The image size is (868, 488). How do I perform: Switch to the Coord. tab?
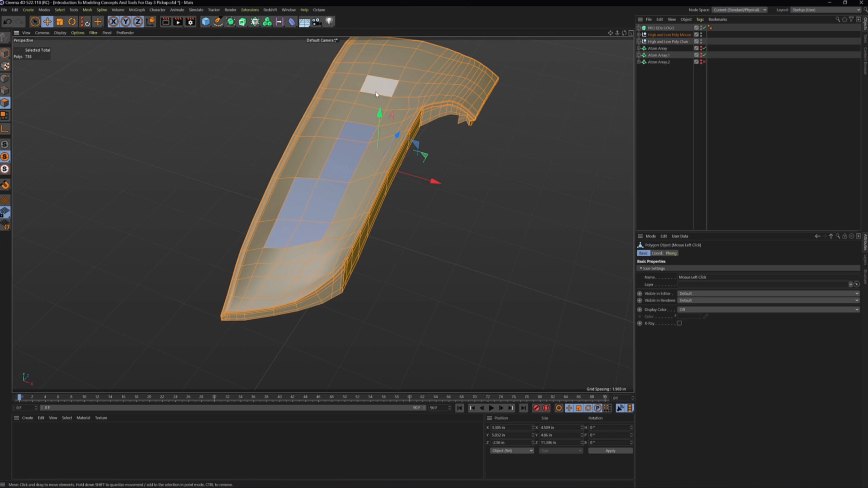[657, 253]
